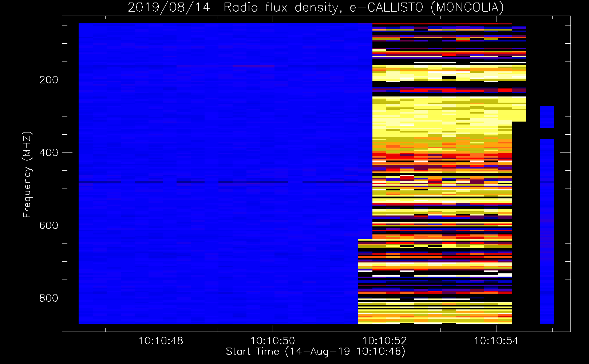Click the "10:10:54" time tick label
Screen dimensions: 589x364
[496, 341]
